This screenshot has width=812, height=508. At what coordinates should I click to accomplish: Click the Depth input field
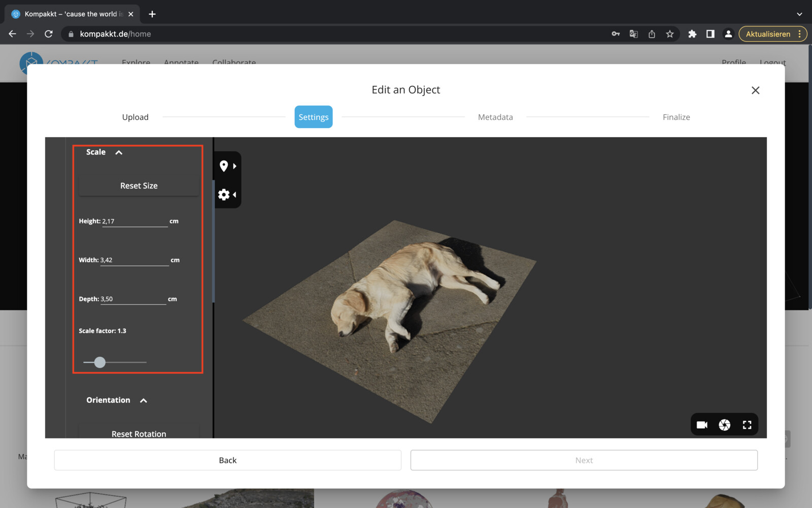coord(133,299)
